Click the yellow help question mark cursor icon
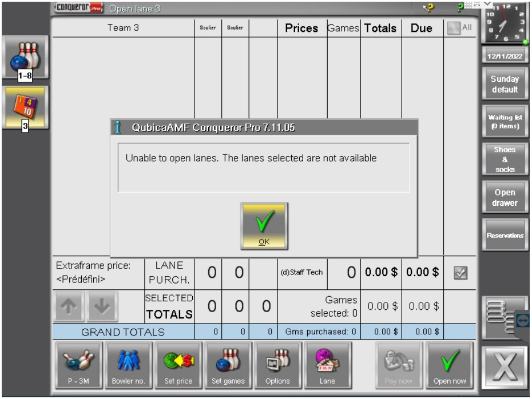This screenshot has height=399, width=532. pos(428,7)
